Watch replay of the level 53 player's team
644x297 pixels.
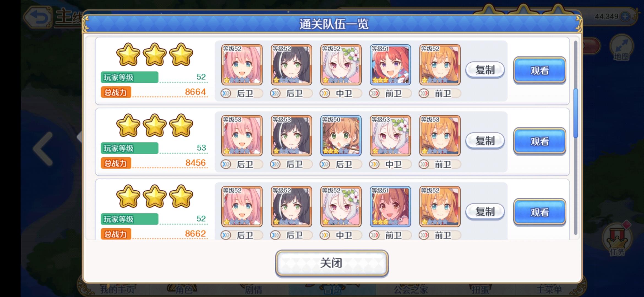click(x=539, y=141)
